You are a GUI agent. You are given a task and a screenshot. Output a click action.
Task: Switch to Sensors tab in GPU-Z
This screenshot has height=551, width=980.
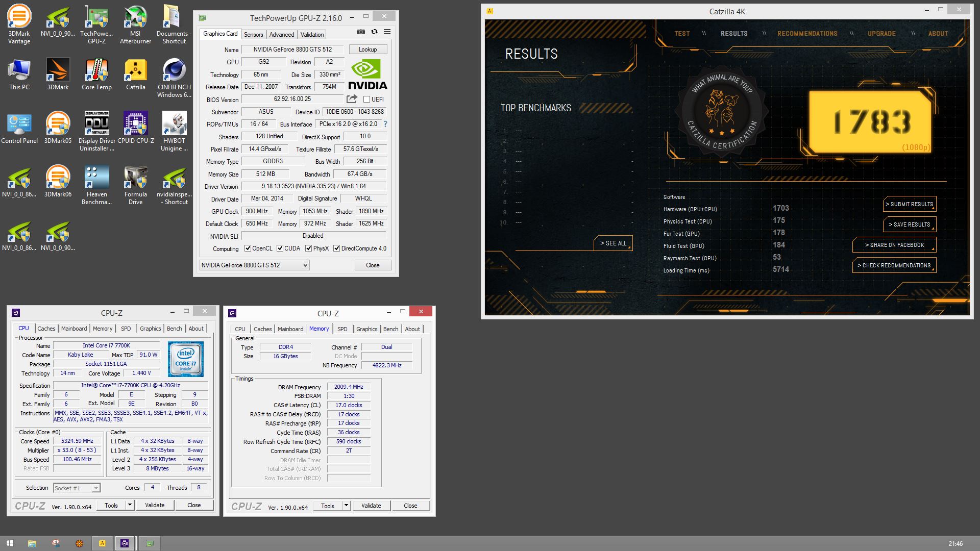[x=253, y=35]
